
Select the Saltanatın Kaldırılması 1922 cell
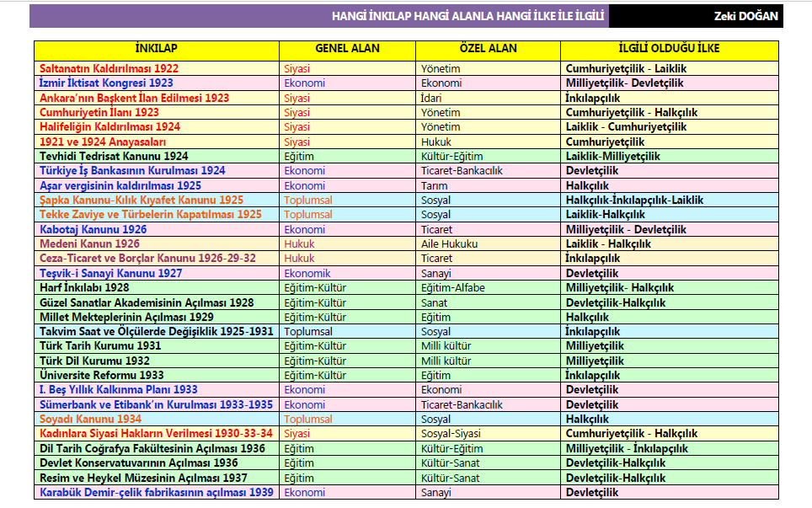[109, 68]
